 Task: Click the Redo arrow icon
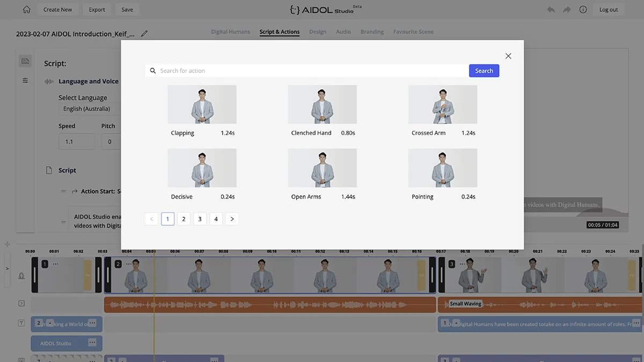(567, 10)
